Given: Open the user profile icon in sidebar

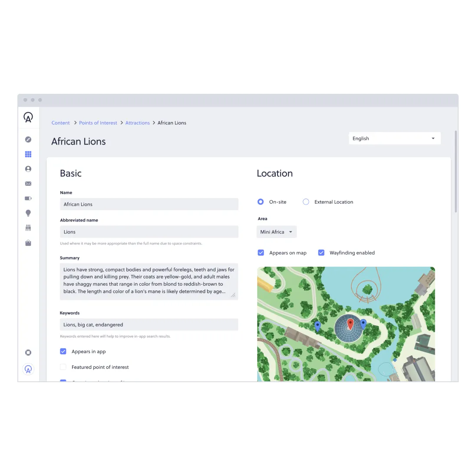Looking at the screenshot, I should pos(28,169).
